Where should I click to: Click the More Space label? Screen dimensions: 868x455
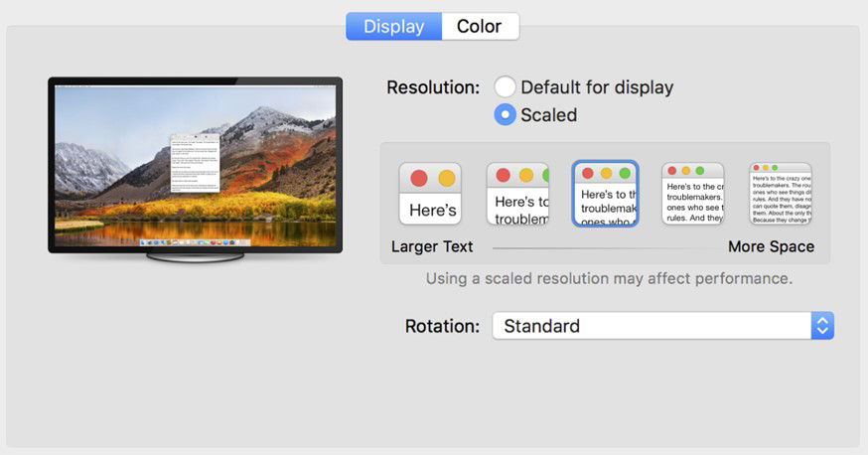(771, 246)
